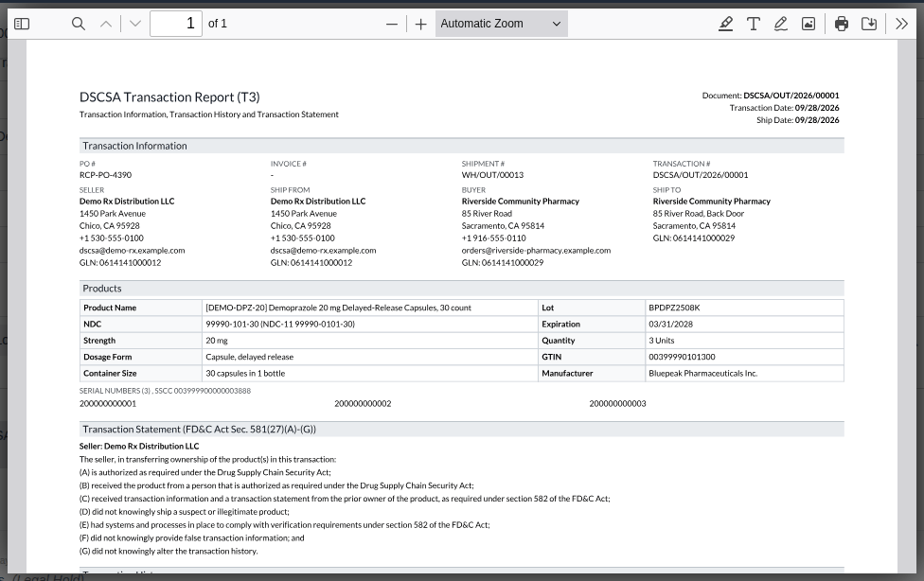The height and width of the screenshot is (581, 924).
Task: Go to next page arrow
Action: [135, 24]
